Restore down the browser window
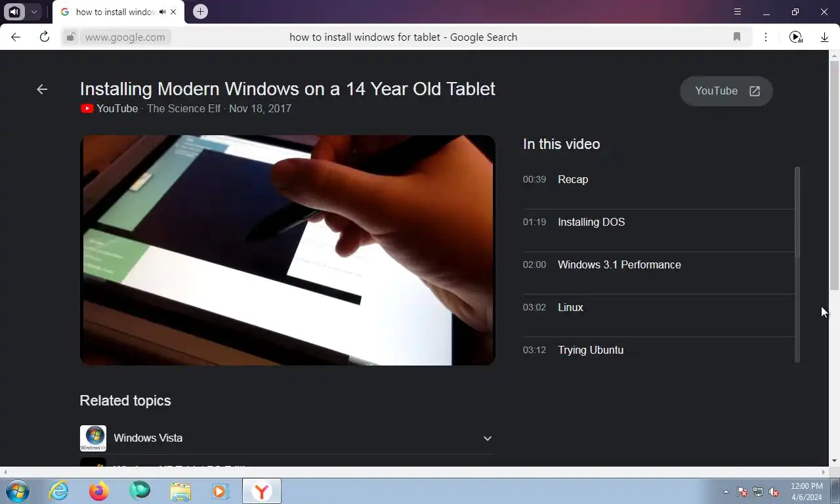This screenshot has width=840, height=504. tap(795, 12)
